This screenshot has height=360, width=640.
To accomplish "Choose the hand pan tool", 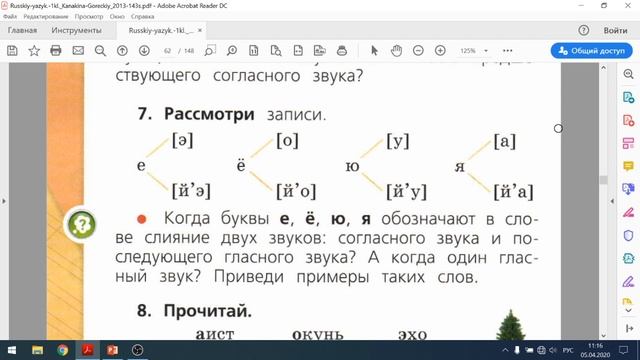I will point(396,51).
